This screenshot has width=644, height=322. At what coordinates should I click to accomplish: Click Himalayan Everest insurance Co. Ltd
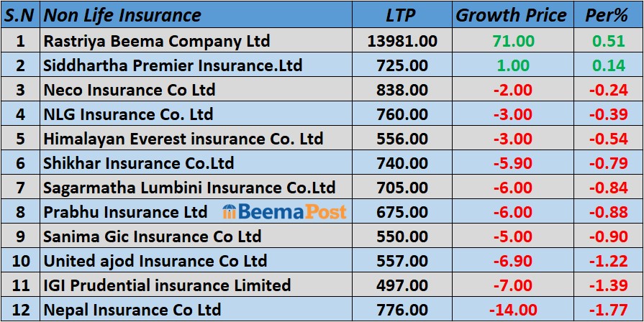pos(183,139)
